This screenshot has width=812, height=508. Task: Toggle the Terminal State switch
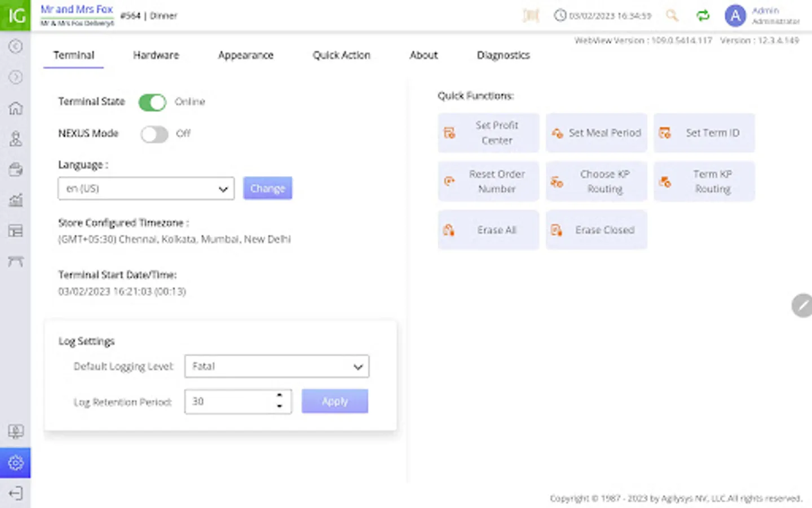point(152,102)
